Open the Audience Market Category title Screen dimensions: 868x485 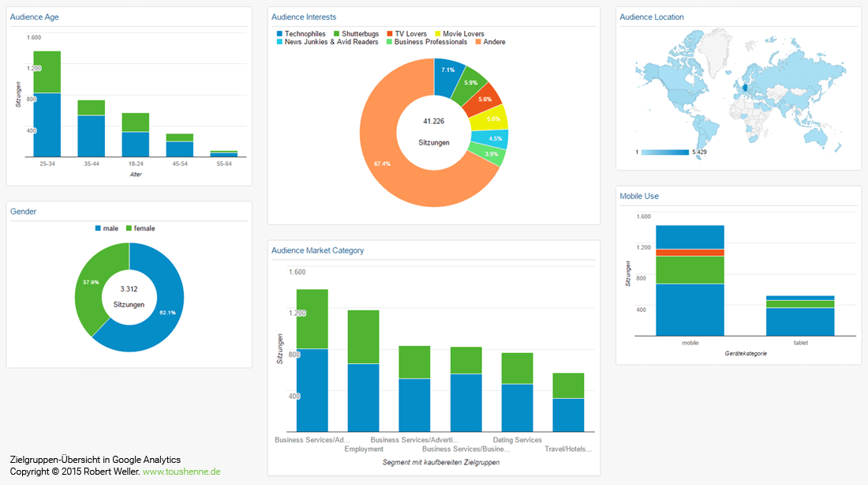(317, 250)
